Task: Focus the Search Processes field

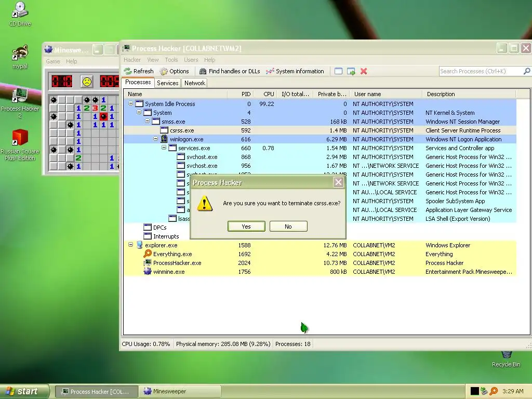Action: [481, 71]
